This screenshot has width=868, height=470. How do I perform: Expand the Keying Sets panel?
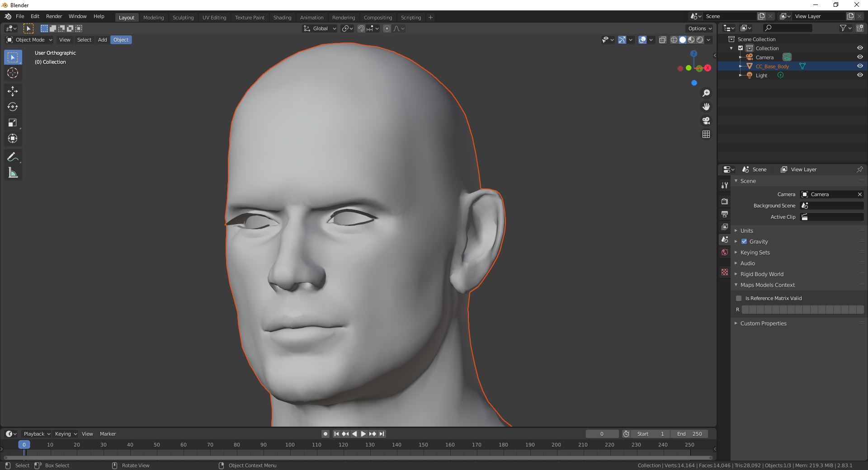[755, 252]
